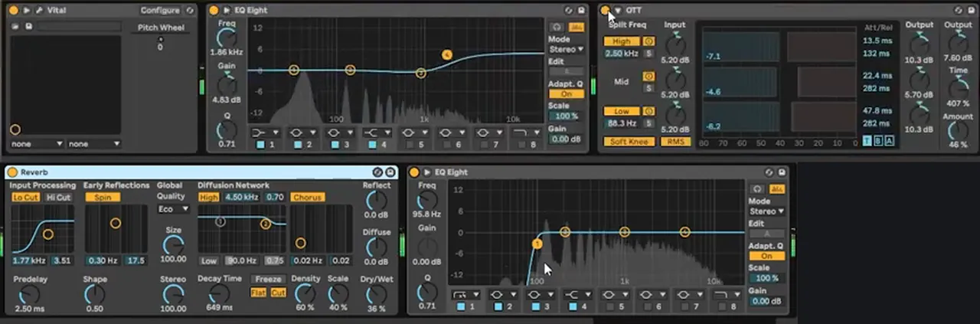The width and height of the screenshot is (980, 324).
Task: Click Flat button in Reverb
Action: 259,293
